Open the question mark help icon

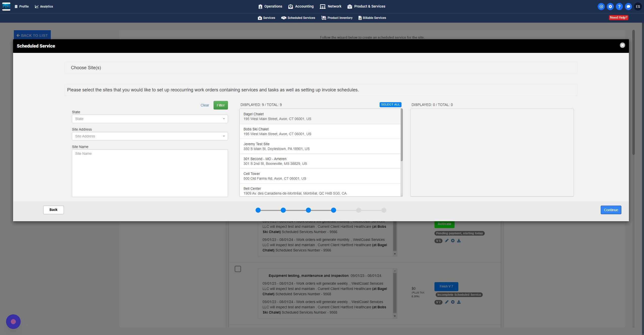tap(619, 7)
